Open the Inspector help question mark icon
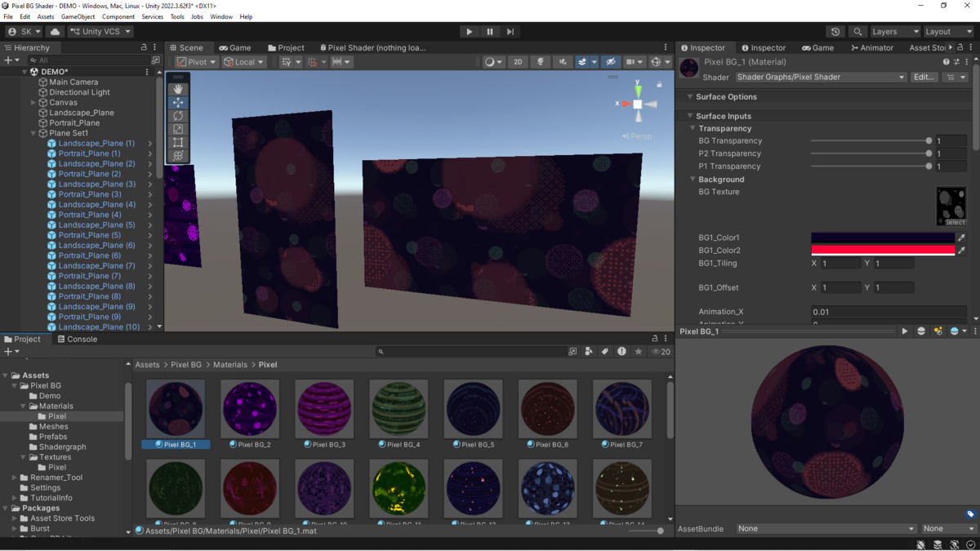Screen dimensions: 980x551 [x=947, y=62]
